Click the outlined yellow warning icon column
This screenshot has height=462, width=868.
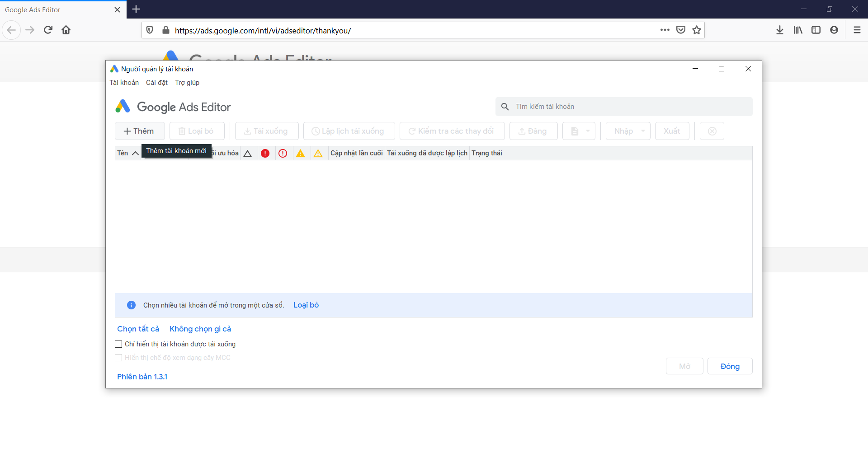coord(318,154)
